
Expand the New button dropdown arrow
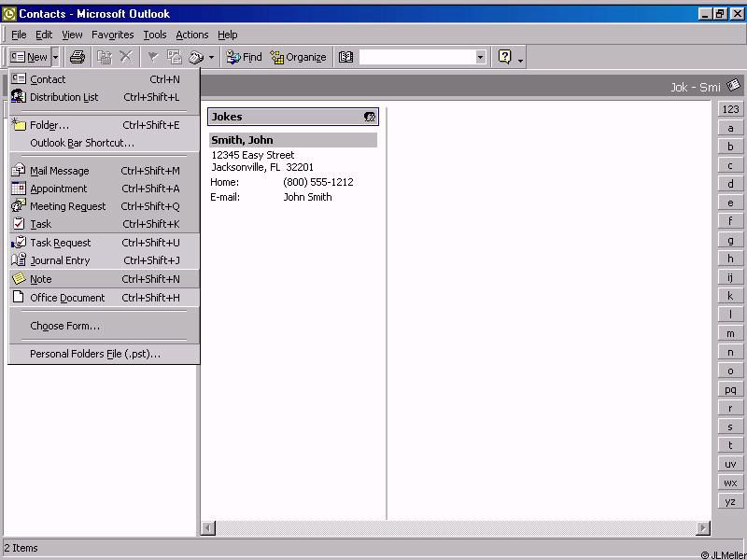[55, 57]
